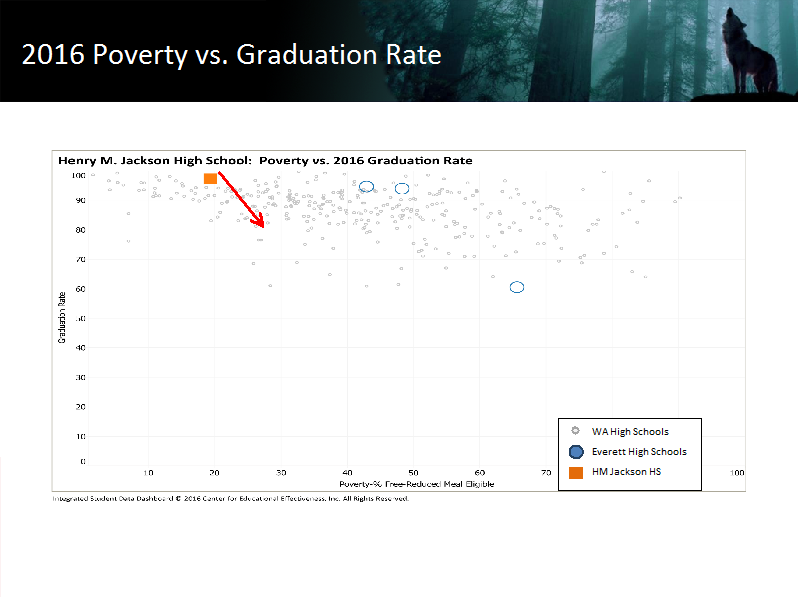
Task: Click the Poverty-% Free-Reduced Meal Eligible axis label
Action: 416,484
